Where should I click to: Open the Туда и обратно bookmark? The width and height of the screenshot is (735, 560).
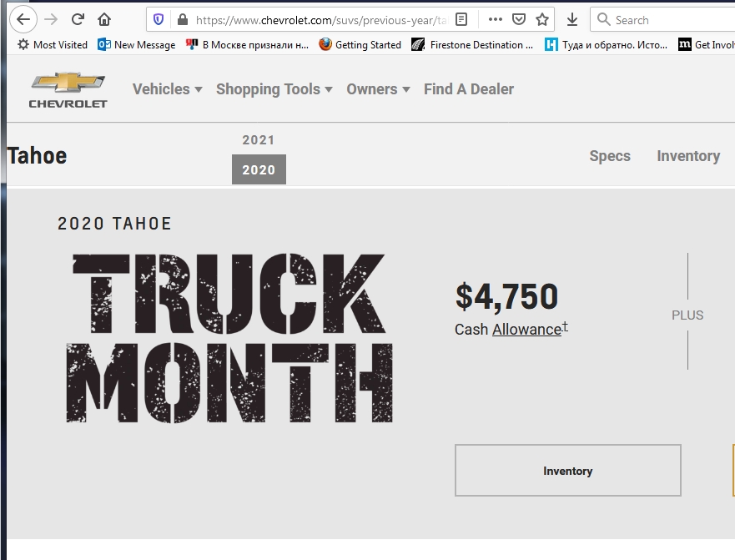[x=606, y=44]
